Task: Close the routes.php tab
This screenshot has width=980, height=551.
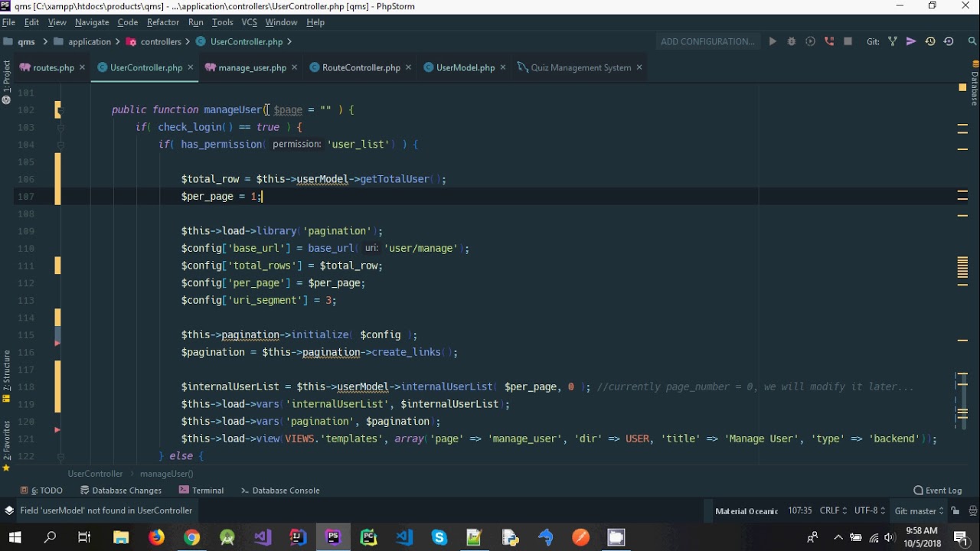Action: click(x=82, y=67)
